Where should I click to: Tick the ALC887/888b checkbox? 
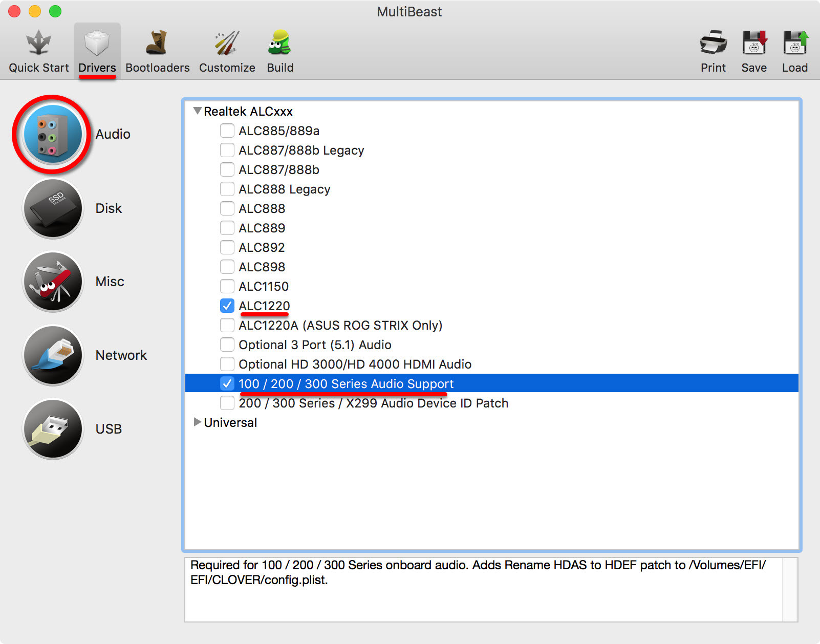(x=227, y=169)
